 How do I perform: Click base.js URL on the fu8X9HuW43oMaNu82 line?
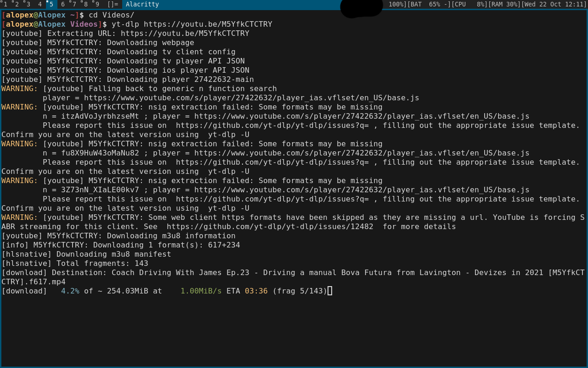coord(362,153)
